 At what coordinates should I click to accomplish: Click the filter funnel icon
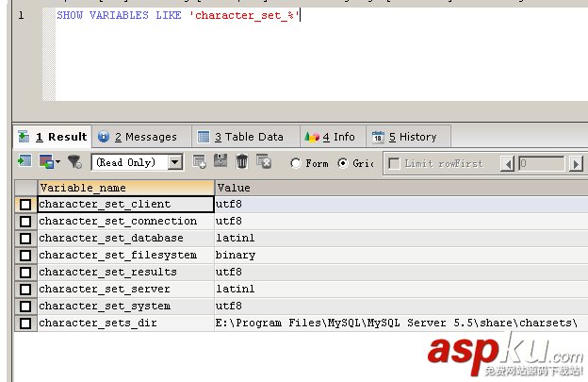pos(75,161)
